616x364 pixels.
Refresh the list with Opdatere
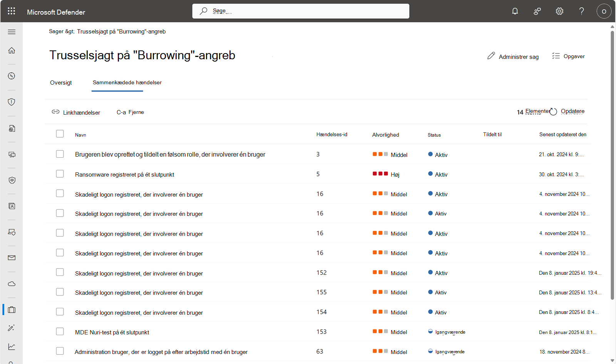[567, 112]
